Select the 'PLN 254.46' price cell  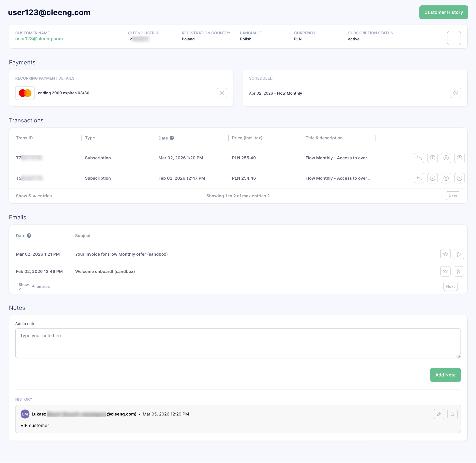coord(244,178)
